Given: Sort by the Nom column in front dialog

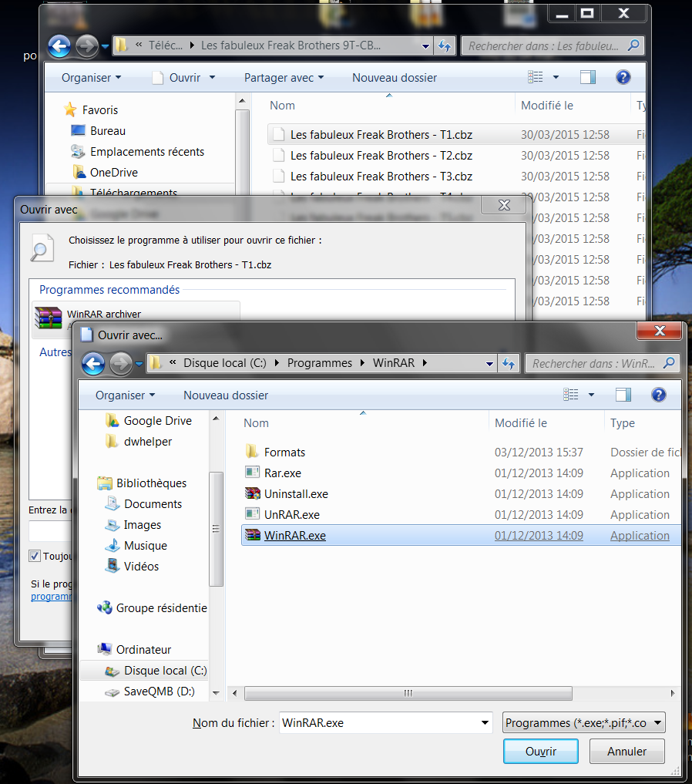Looking at the screenshot, I should (257, 423).
